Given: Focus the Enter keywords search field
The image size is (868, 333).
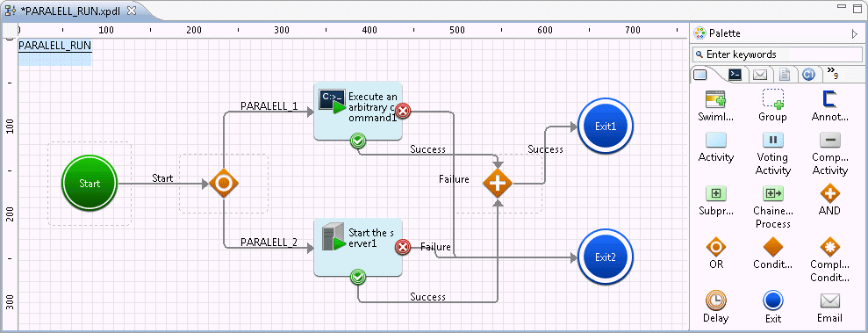Looking at the screenshot, I should [778, 54].
